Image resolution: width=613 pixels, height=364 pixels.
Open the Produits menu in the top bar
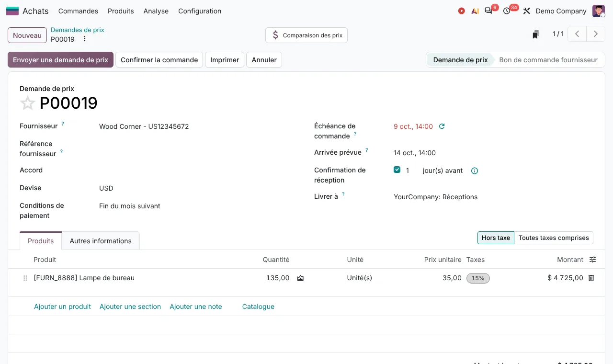[x=121, y=11]
